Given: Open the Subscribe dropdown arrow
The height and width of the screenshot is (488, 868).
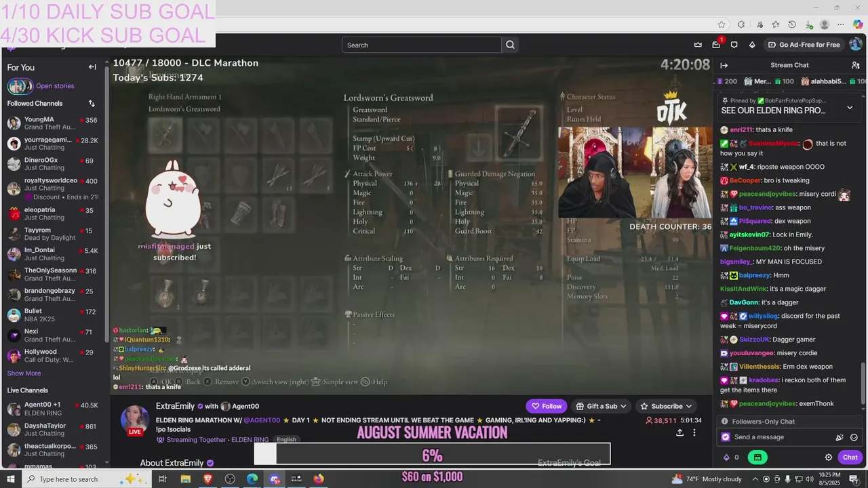Looking at the screenshot, I should pyautogui.click(x=688, y=406).
